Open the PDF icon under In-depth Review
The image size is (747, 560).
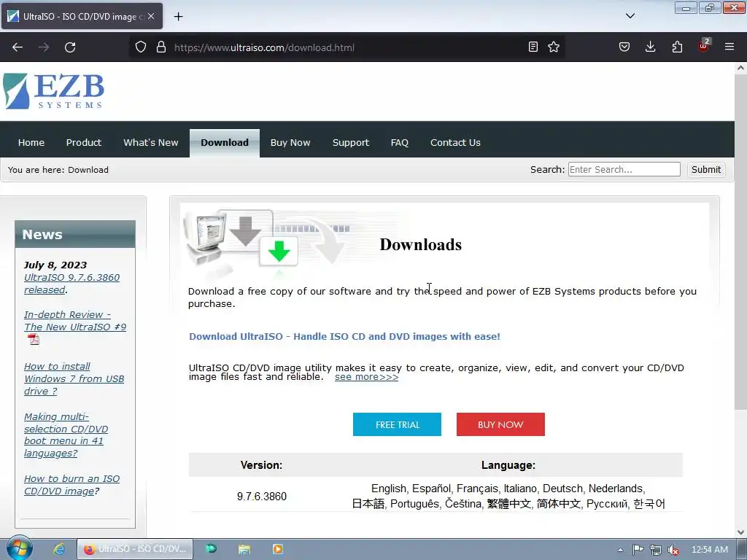(x=34, y=340)
